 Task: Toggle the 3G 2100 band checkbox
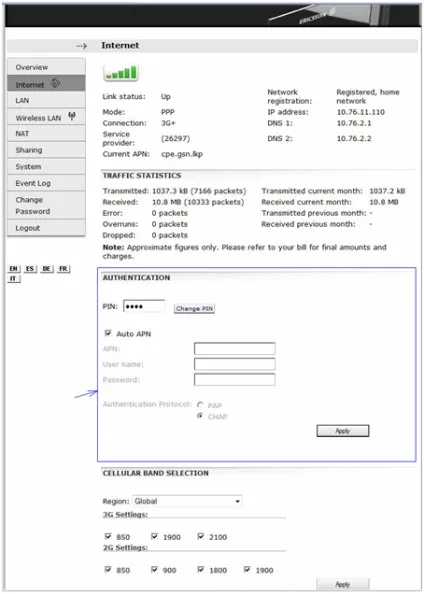(201, 536)
